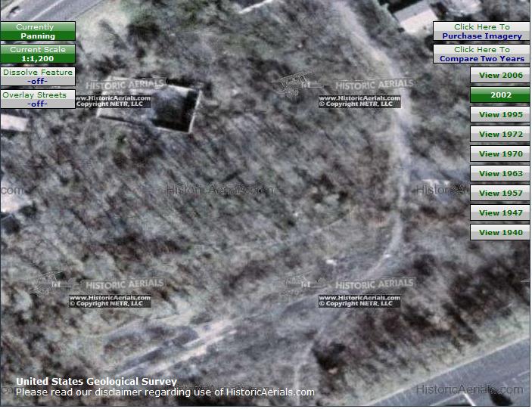Screen dimensions: 532x409
Task: Toggle the Dissolve Feature off setting
Action: [x=38, y=76]
